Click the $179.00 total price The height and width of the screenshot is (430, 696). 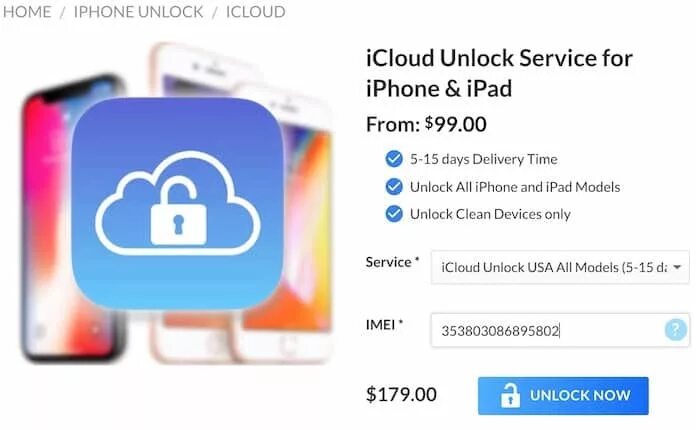click(x=401, y=394)
